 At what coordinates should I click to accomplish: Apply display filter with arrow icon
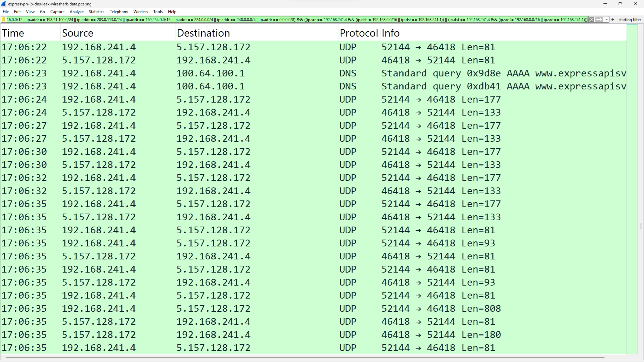599,19
